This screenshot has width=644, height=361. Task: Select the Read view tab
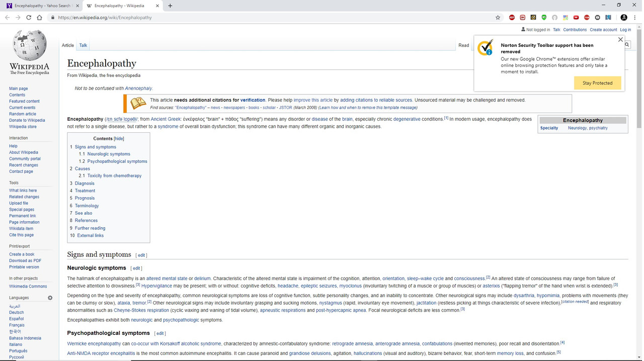464,45
